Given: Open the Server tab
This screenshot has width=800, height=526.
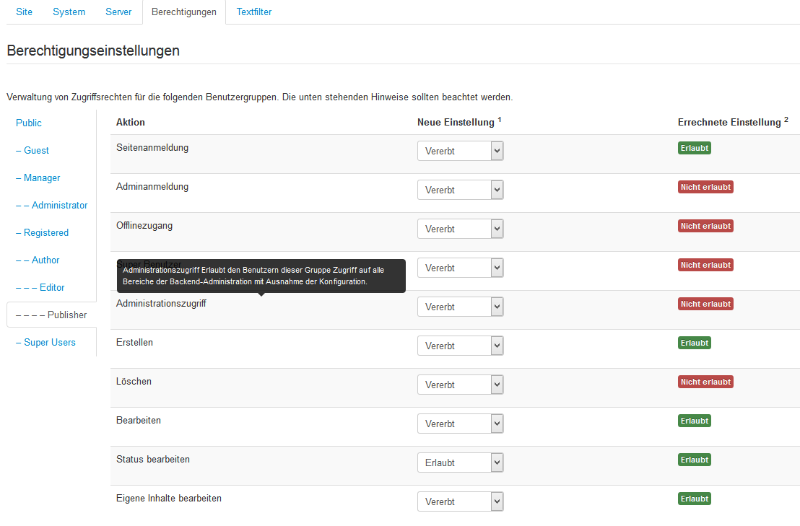Looking at the screenshot, I should point(118,12).
